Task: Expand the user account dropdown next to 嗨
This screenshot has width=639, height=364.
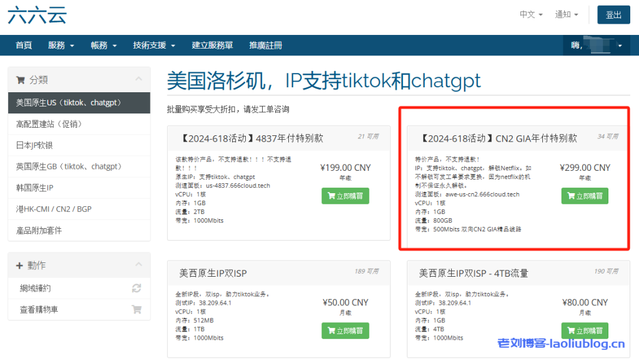Action: click(x=619, y=45)
